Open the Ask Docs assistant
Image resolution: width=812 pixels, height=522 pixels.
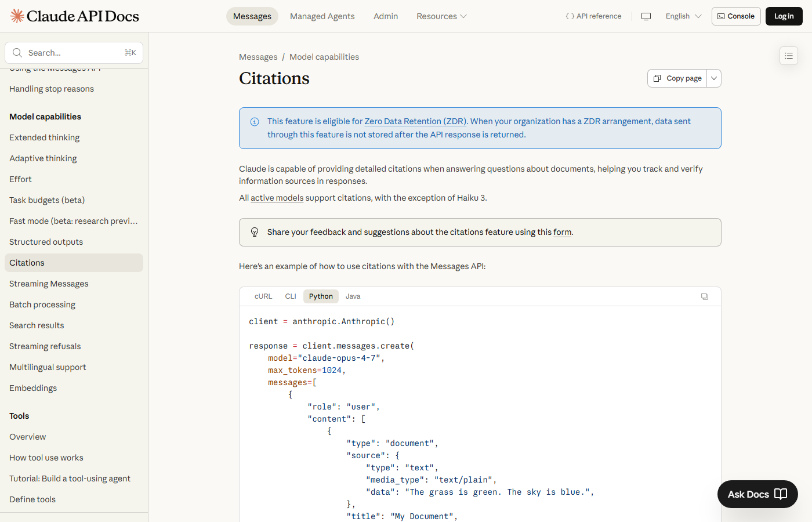tap(757, 494)
